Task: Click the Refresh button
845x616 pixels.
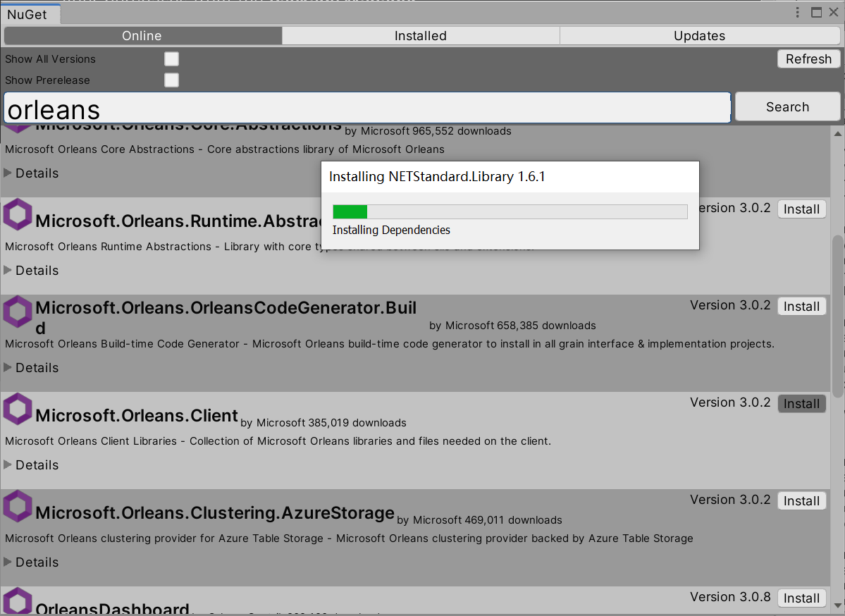Action: [808, 58]
